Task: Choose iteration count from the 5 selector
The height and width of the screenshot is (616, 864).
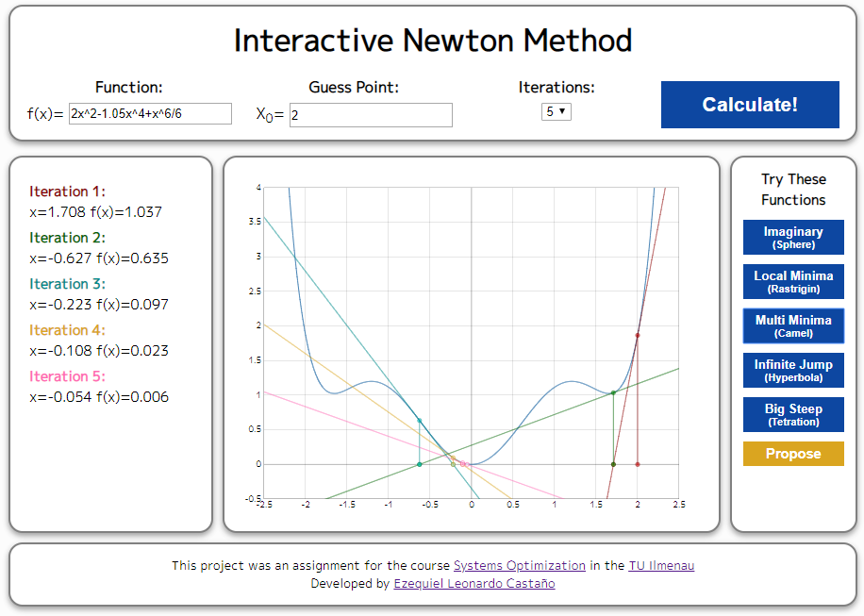Action: coord(557,110)
